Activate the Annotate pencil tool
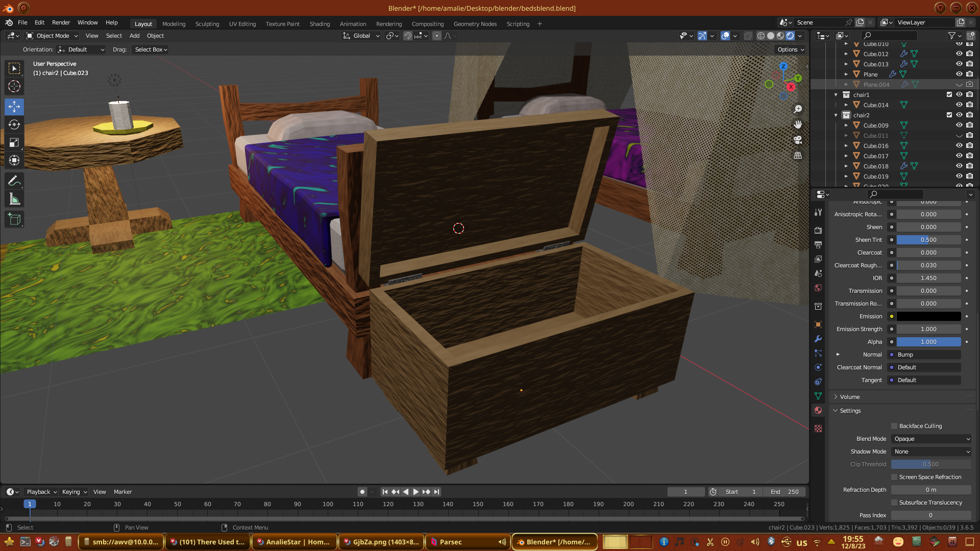The height and width of the screenshot is (551, 980). click(14, 181)
